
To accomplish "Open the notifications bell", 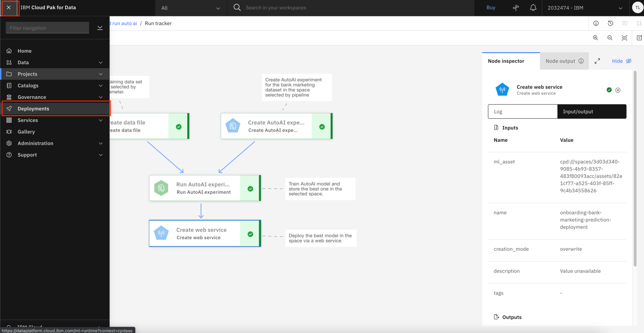I will tap(533, 8).
